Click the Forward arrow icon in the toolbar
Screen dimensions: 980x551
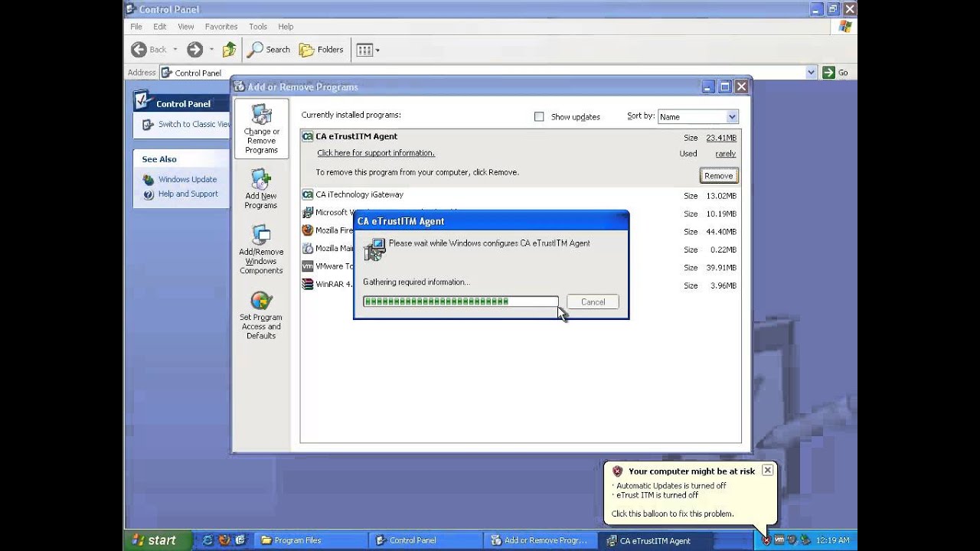(194, 50)
